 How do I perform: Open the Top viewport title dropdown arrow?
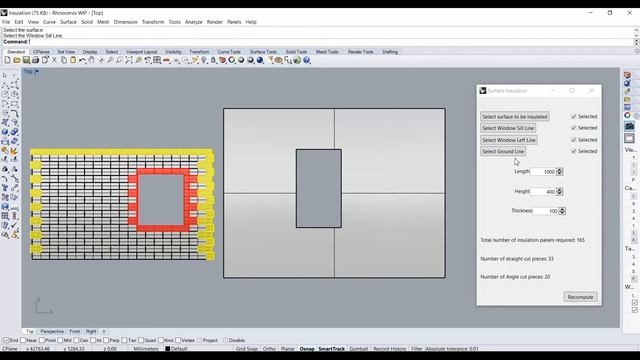pos(37,71)
